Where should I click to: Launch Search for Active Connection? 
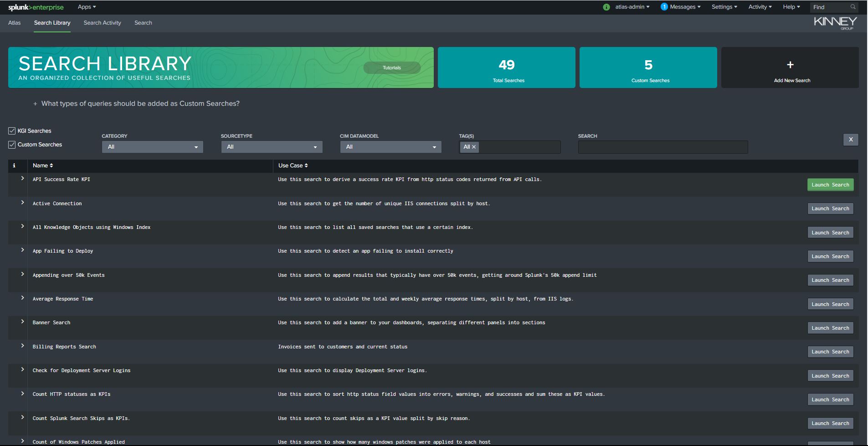click(830, 208)
